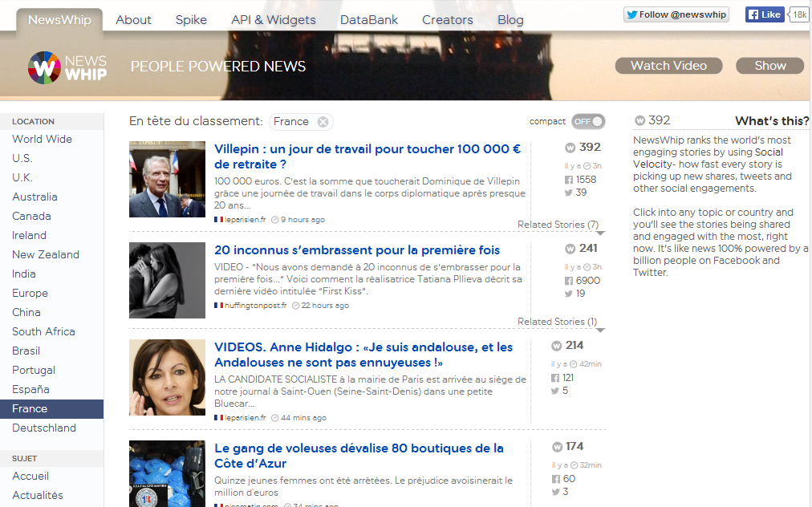
Task: Click Twitter icon on 20 inconnus story
Action: tap(569, 294)
